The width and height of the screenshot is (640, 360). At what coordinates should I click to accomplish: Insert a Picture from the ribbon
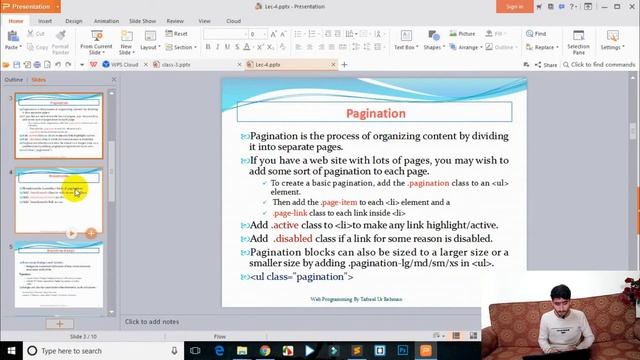pyautogui.click(x=462, y=33)
